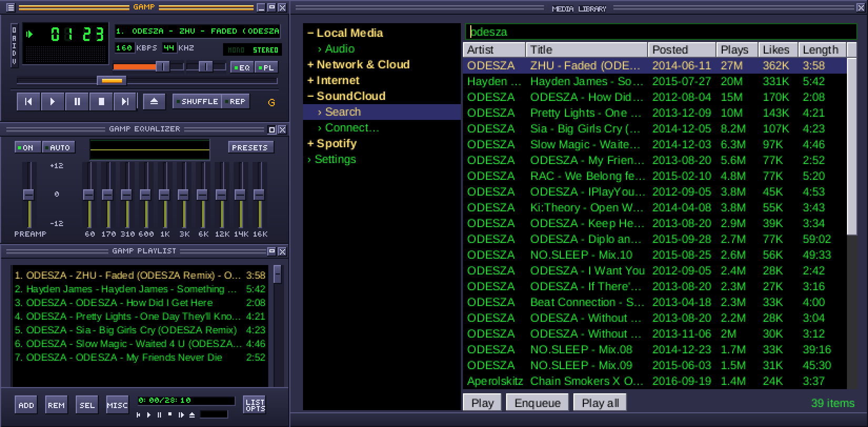Collapse the Local Media tree node

pyautogui.click(x=310, y=33)
